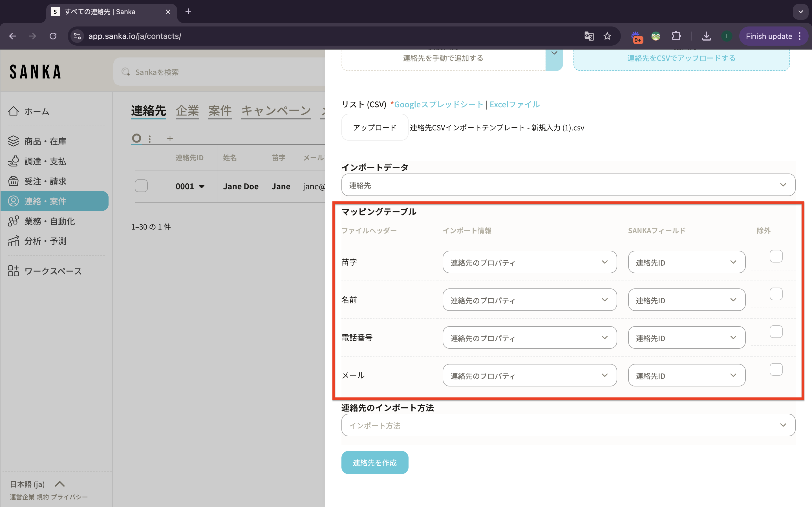Click the browser downloads icon
The width and height of the screenshot is (812, 507).
pyautogui.click(x=706, y=36)
